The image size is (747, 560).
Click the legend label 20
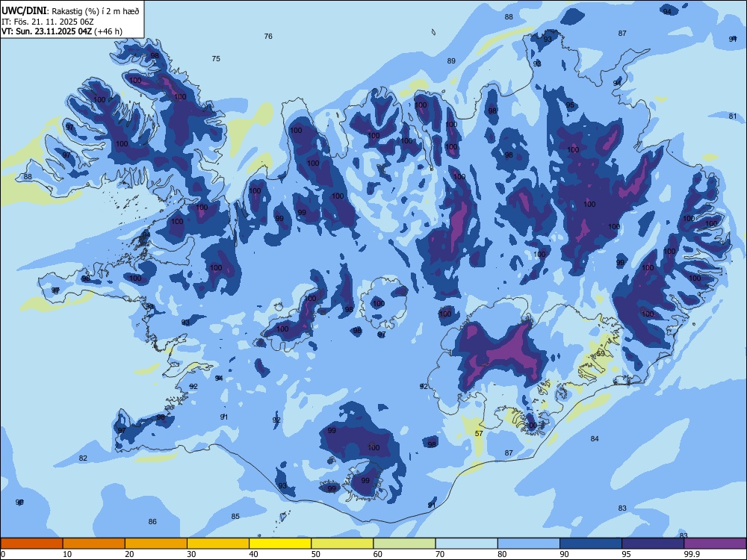pos(129,554)
